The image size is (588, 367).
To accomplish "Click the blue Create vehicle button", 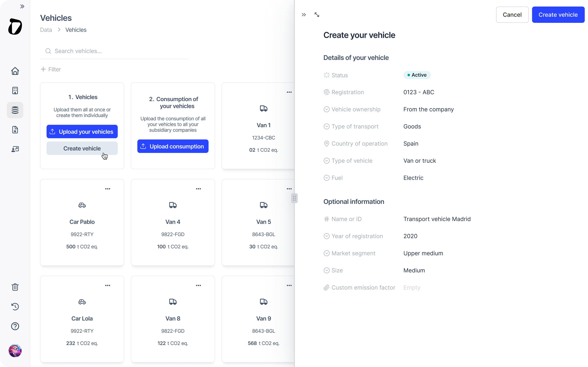I will (558, 15).
